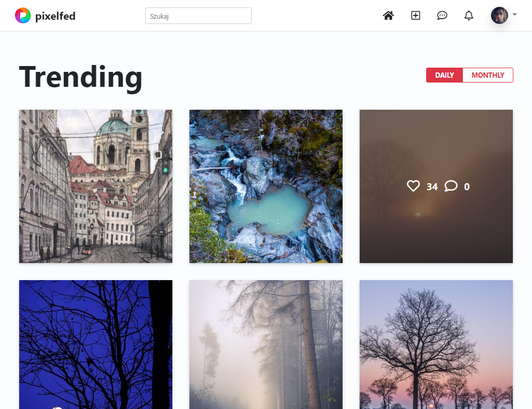Open direct messages chat icon
The image size is (532, 409).
(x=442, y=15)
